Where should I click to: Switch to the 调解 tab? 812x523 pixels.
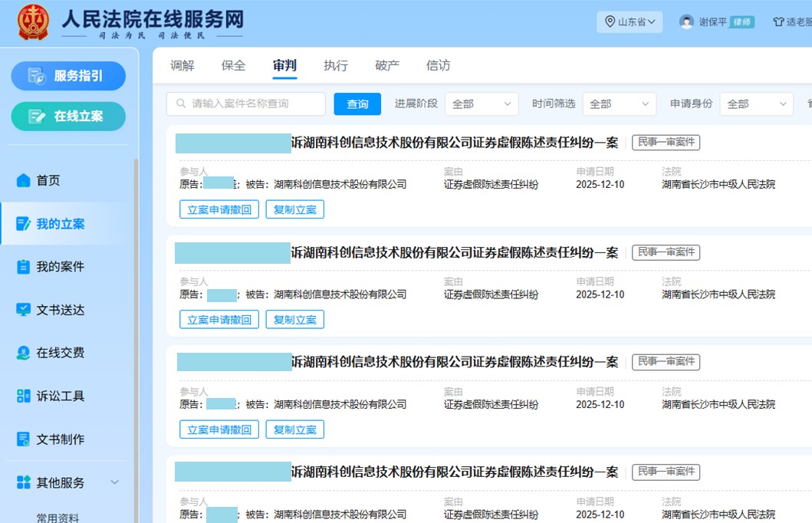[182, 65]
